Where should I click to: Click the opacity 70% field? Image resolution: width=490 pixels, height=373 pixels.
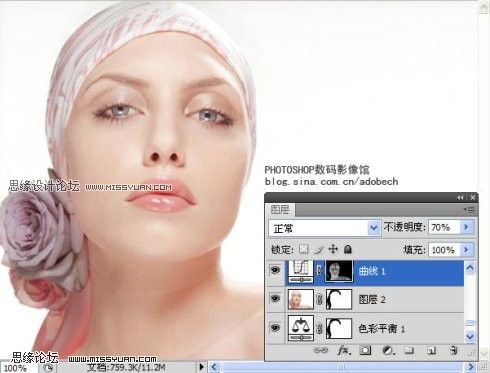[x=444, y=227]
